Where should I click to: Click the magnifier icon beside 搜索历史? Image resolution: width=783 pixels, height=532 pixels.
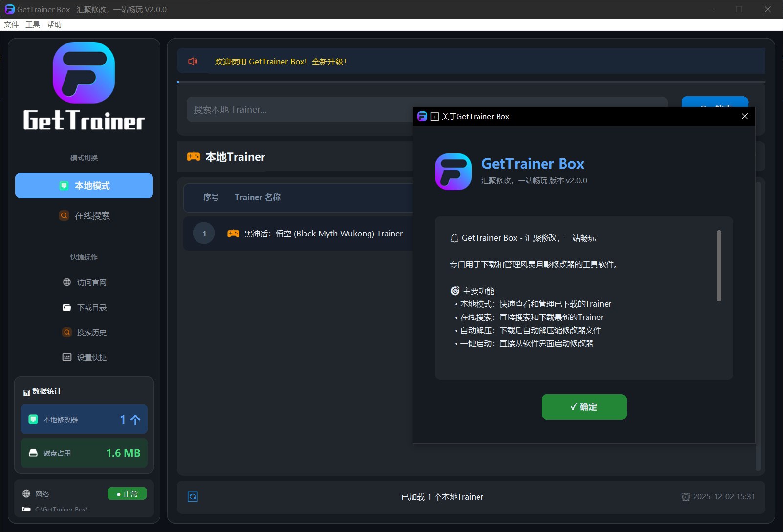[x=67, y=332]
